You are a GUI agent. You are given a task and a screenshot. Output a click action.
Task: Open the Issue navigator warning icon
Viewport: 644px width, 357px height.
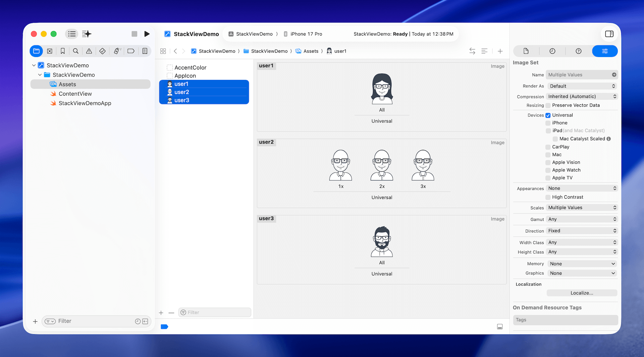pos(89,51)
